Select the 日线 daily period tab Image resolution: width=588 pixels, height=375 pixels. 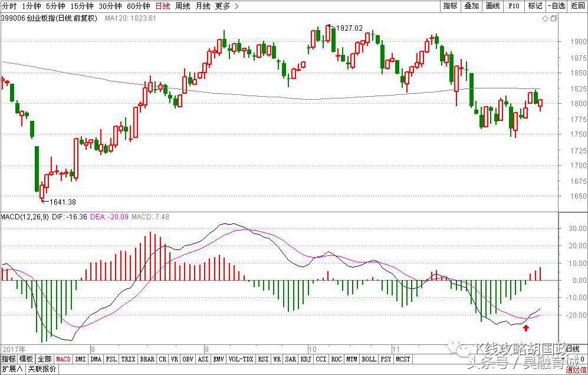163,6
